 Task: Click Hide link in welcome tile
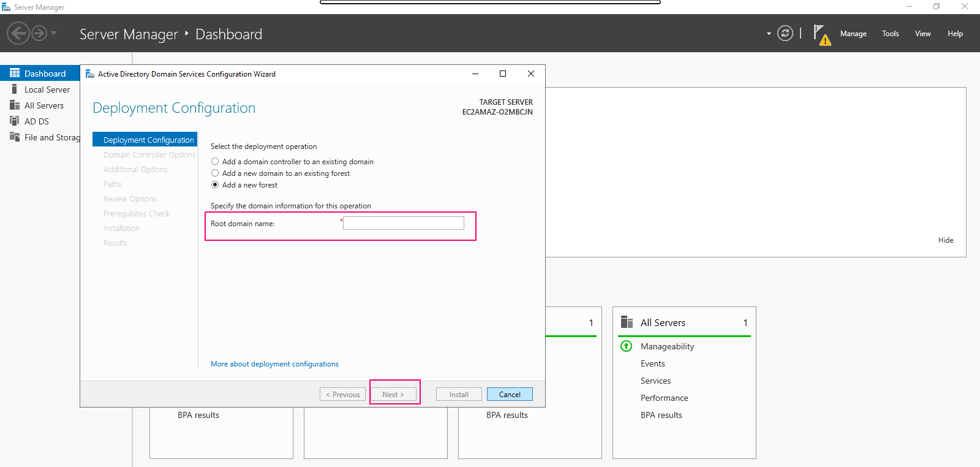coord(946,240)
